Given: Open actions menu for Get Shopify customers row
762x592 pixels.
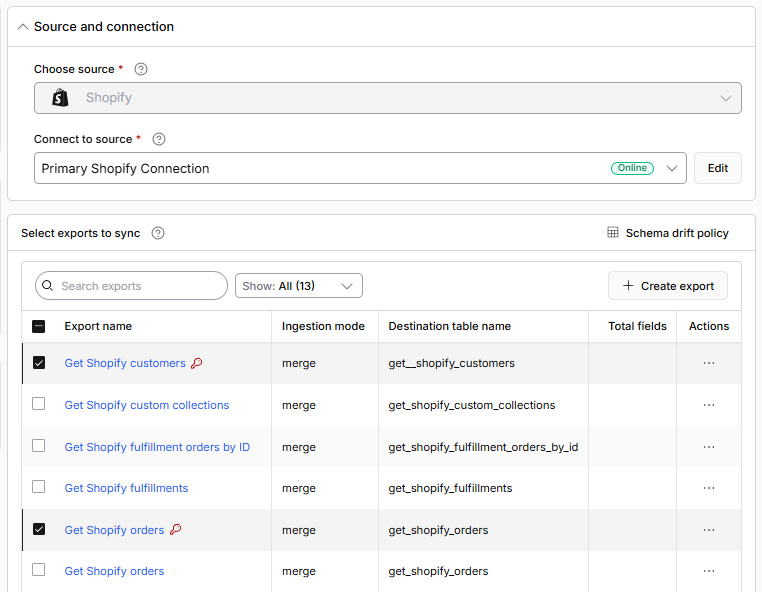Looking at the screenshot, I should tap(709, 363).
